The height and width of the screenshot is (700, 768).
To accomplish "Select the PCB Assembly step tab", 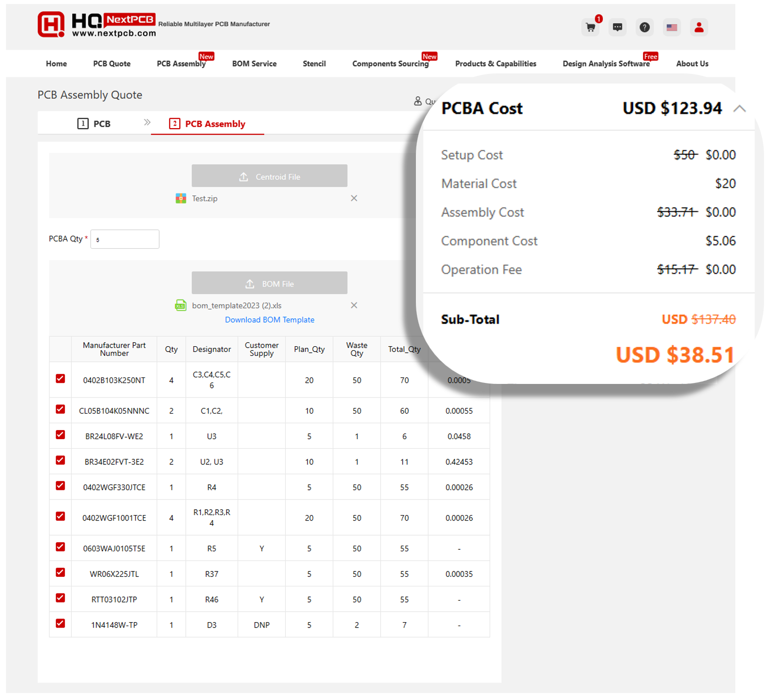I will point(207,124).
